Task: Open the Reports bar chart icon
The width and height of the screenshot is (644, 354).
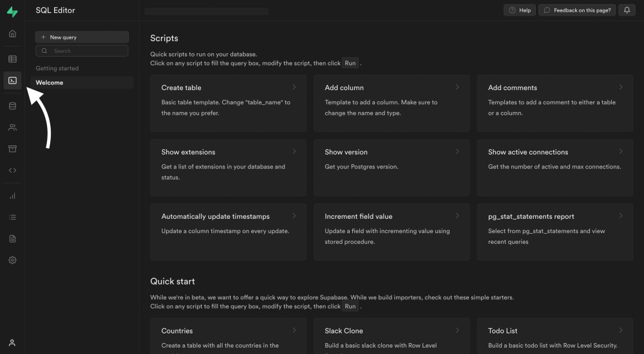Action: click(x=12, y=196)
